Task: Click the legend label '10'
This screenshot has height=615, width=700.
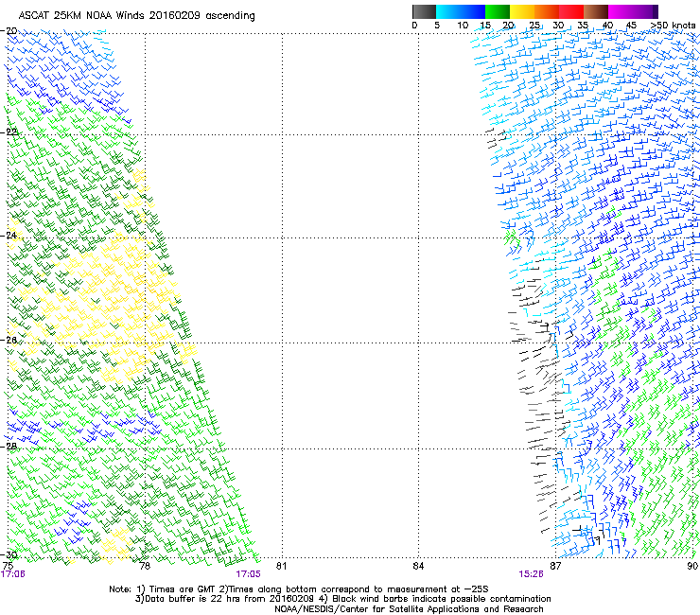Action: (x=463, y=26)
